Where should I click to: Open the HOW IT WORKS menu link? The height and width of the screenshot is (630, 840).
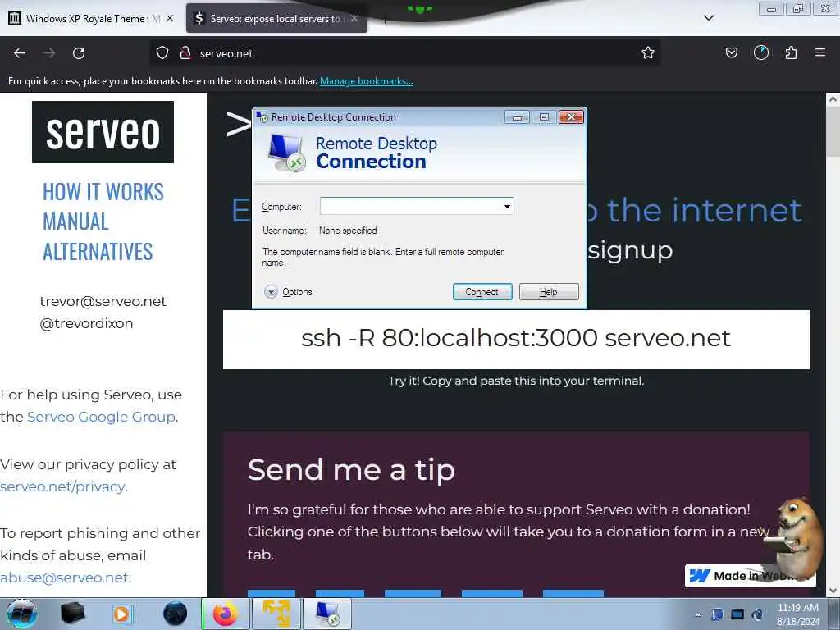pyautogui.click(x=103, y=192)
